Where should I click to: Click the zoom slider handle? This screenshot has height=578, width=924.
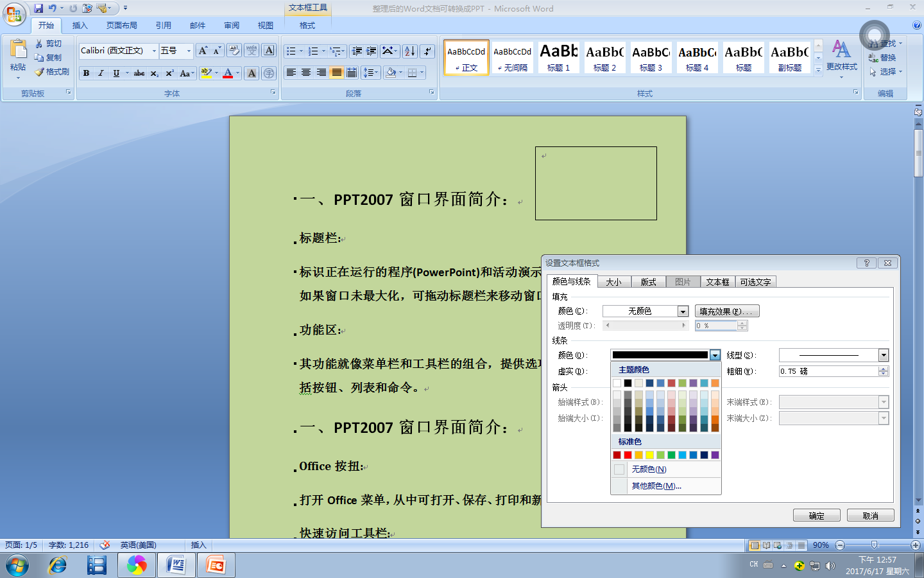coord(873,545)
